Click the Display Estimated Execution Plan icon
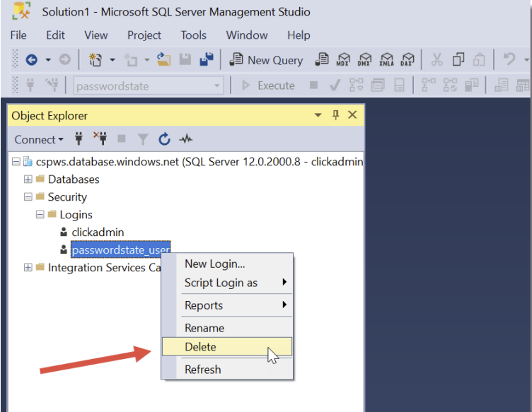This screenshot has height=412, width=532. click(x=357, y=85)
